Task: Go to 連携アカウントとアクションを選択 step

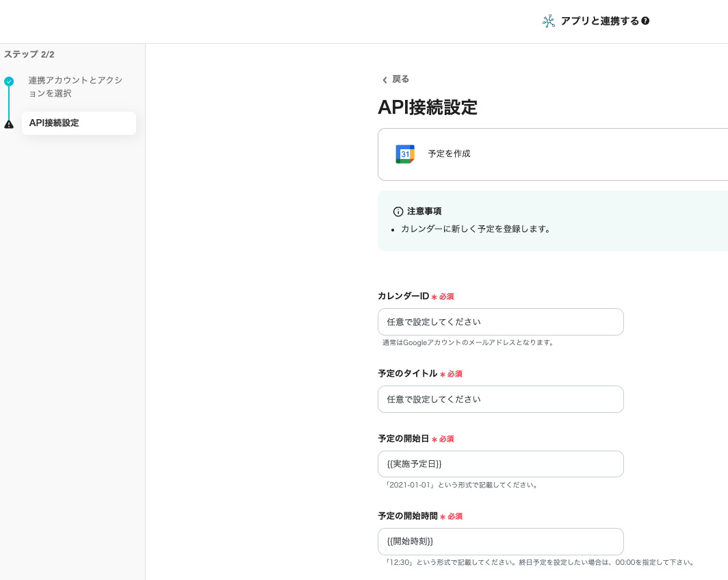Action: click(75, 87)
